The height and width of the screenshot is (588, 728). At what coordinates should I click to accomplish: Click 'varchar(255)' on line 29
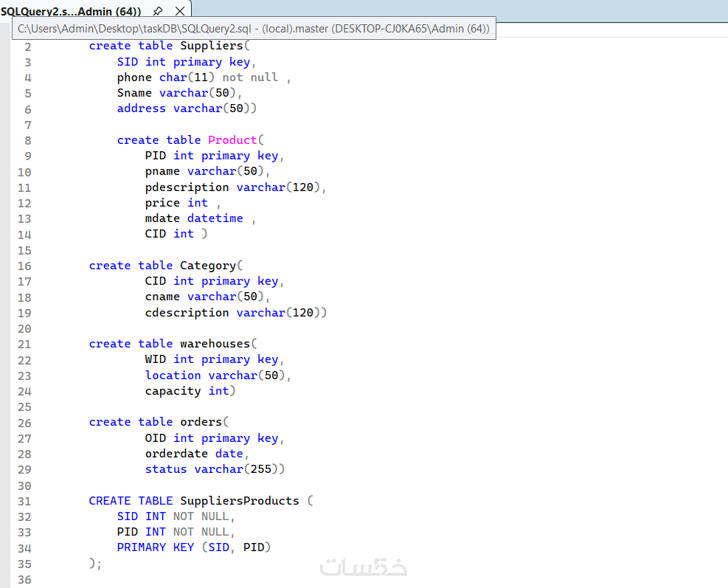tap(236, 469)
